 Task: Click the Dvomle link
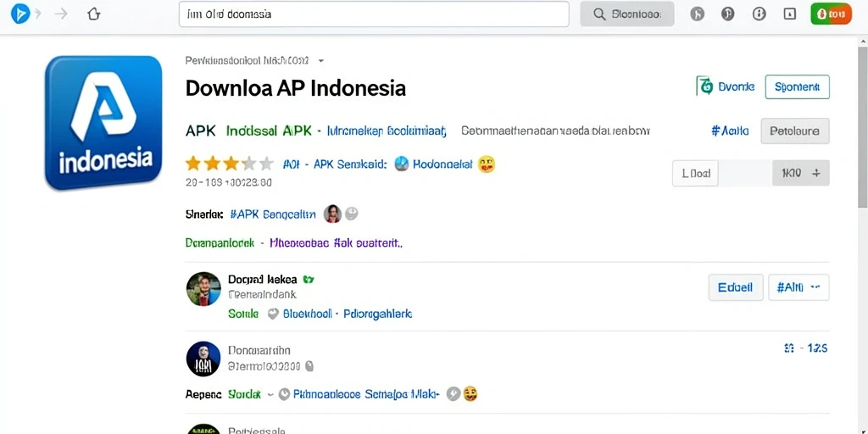(x=737, y=86)
